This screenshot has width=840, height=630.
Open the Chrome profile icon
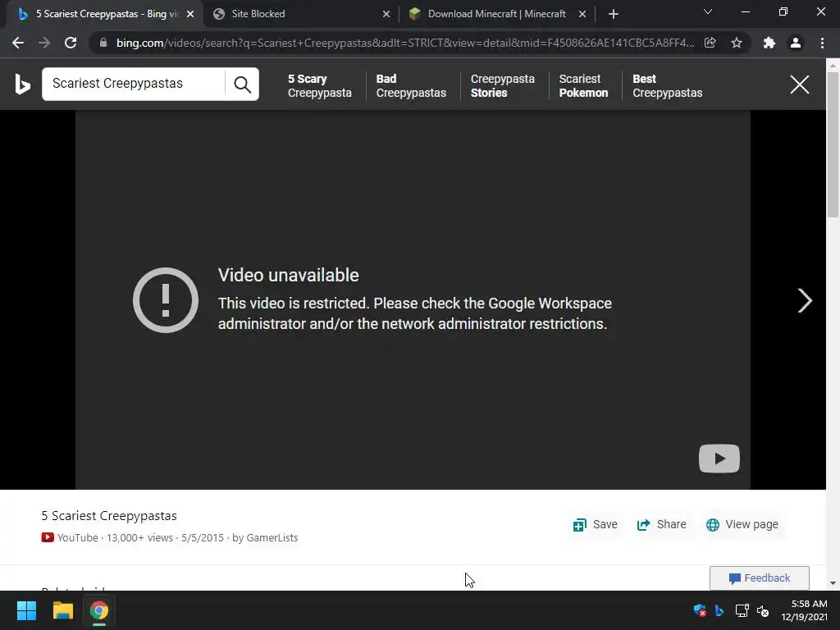point(796,43)
